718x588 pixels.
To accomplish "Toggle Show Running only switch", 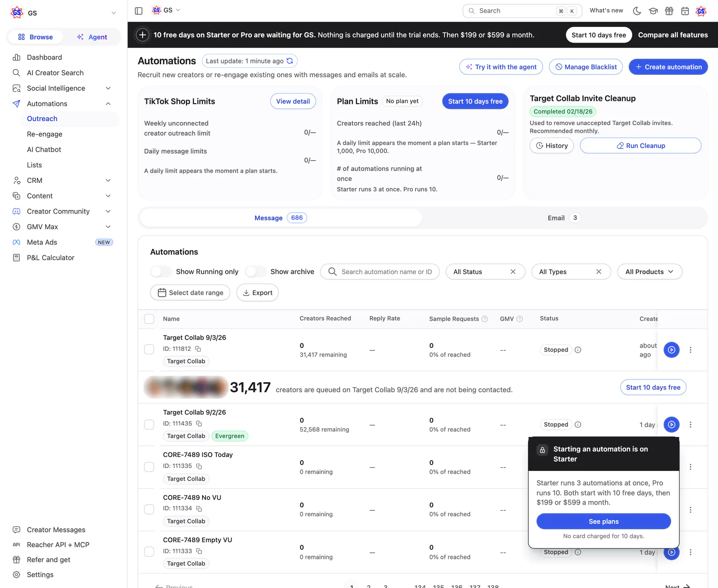I will (161, 272).
